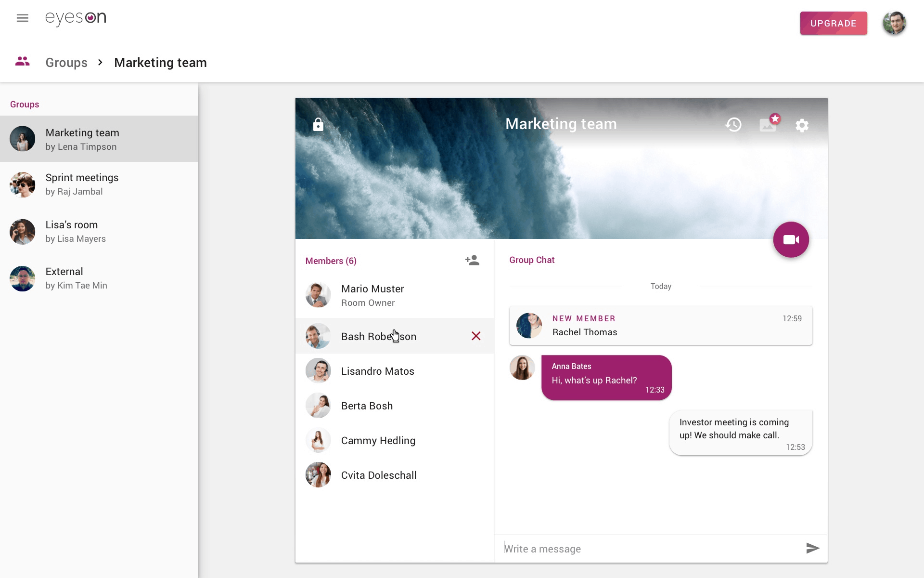
Task: Open the room settings gear
Action: (x=802, y=125)
